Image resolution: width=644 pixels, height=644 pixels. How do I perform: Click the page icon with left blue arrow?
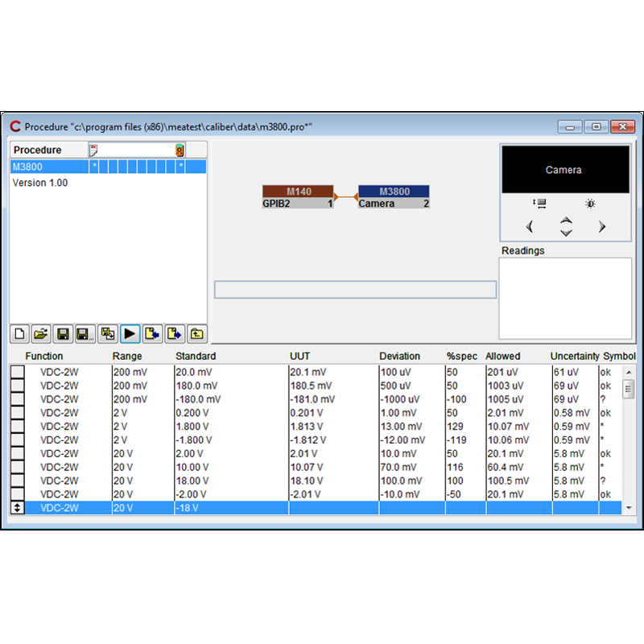(152, 333)
